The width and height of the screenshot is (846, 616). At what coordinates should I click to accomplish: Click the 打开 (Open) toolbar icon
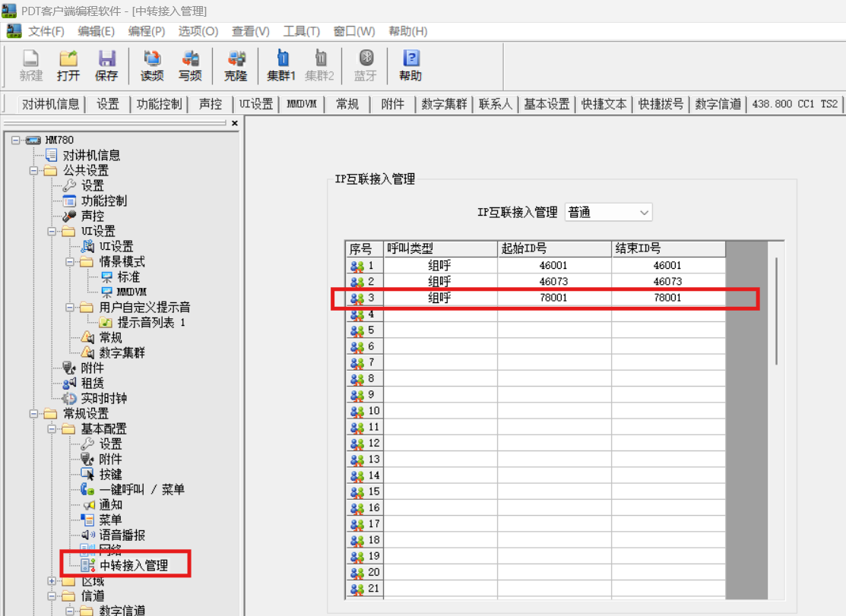68,65
